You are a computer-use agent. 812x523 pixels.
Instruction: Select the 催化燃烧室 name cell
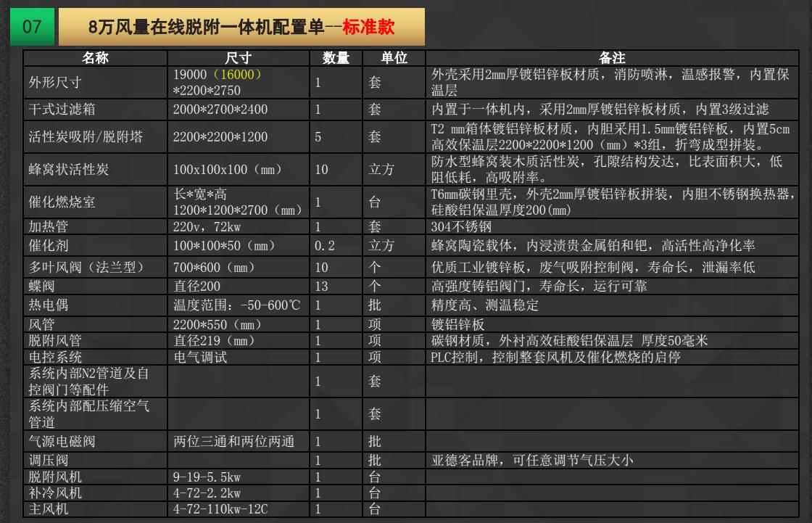coord(95,202)
